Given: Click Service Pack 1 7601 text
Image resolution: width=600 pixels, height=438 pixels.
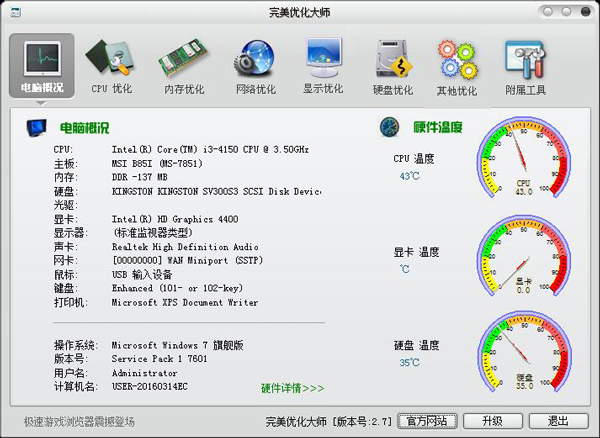Looking at the screenshot, I should click(x=159, y=359).
